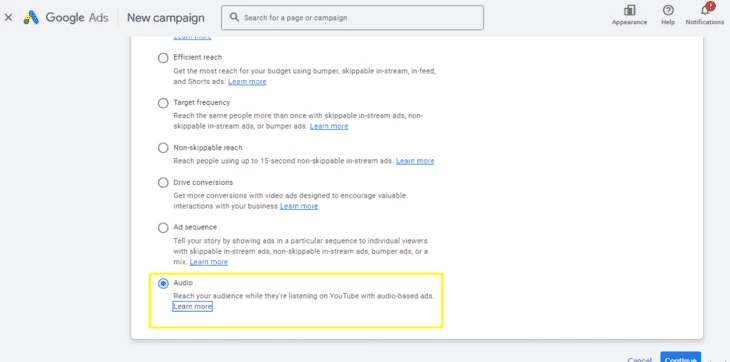
Task: Choose the Ad sequence radio button
Action: (163, 228)
